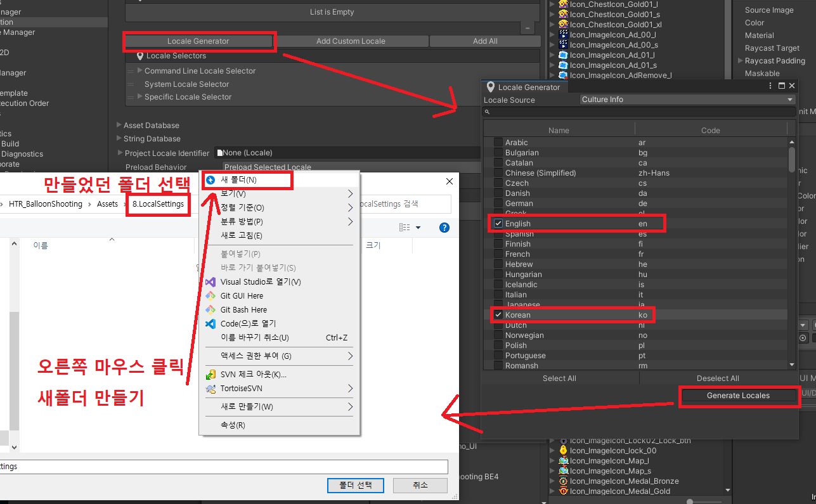Image resolution: width=816 pixels, height=504 pixels.
Task: Open the view options dropdown arrow in the folder dialog
Action: pos(418,228)
